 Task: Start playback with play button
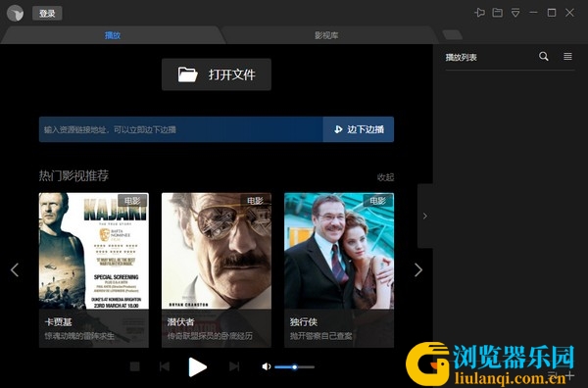pos(197,366)
